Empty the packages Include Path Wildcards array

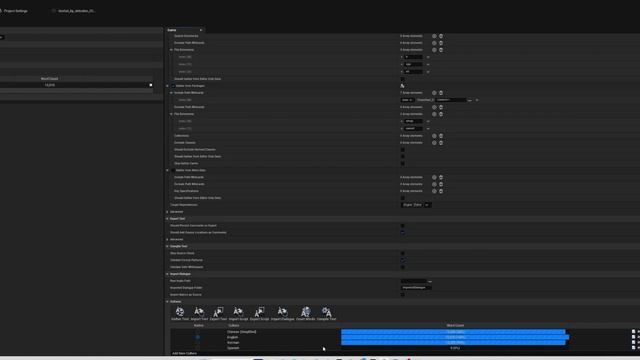441,93
